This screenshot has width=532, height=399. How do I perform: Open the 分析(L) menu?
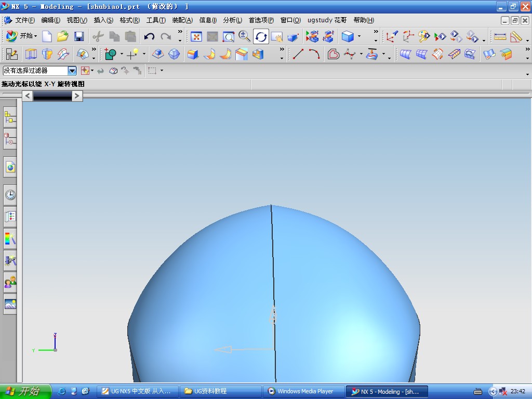pos(232,20)
